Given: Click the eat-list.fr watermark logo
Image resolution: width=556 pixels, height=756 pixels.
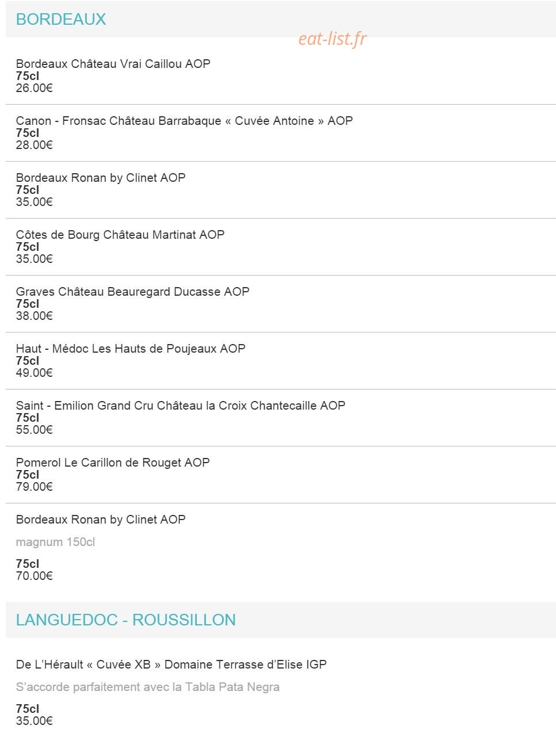Looking at the screenshot, I should (332, 39).
